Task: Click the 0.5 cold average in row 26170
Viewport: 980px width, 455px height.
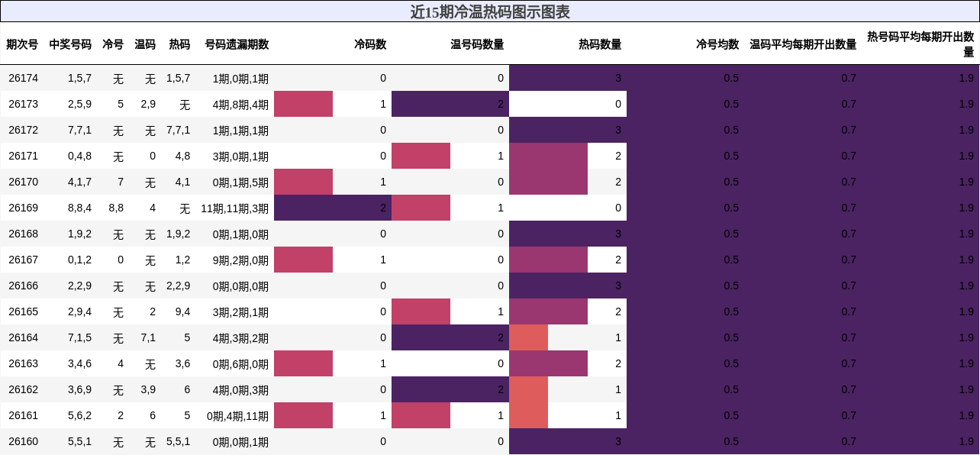Action: coord(731,182)
